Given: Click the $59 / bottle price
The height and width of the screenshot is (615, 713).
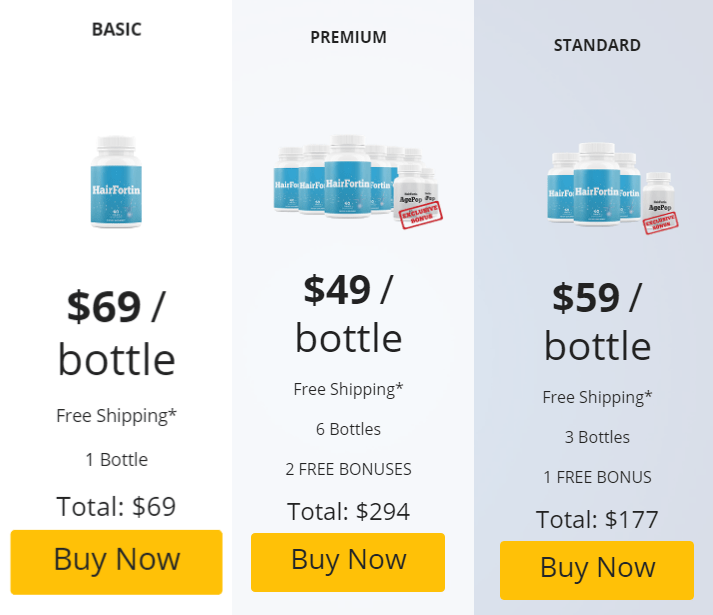Looking at the screenshot, I should coord(597,322).
